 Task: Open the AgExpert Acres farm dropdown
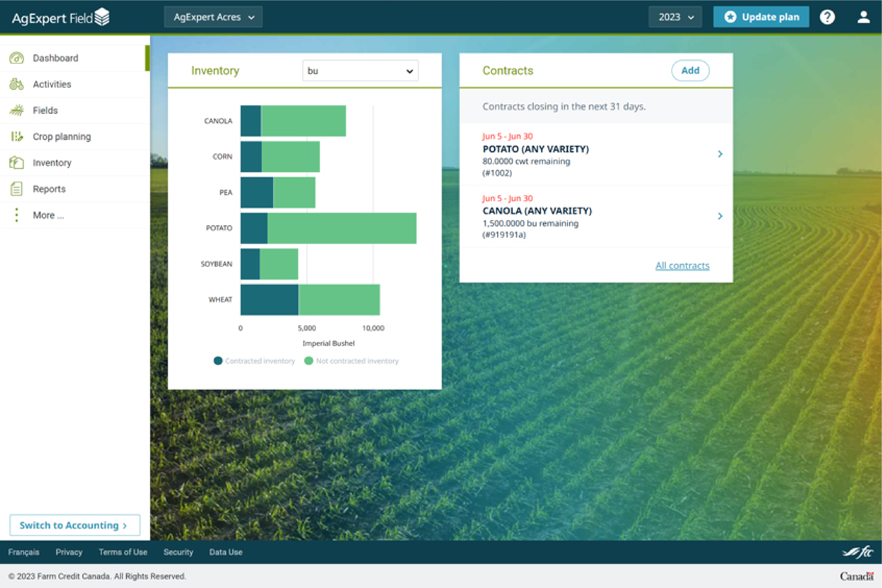(213, 17)
